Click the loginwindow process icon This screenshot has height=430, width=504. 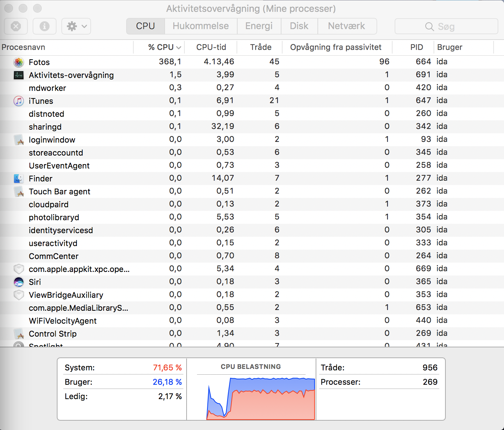[19, 140]
